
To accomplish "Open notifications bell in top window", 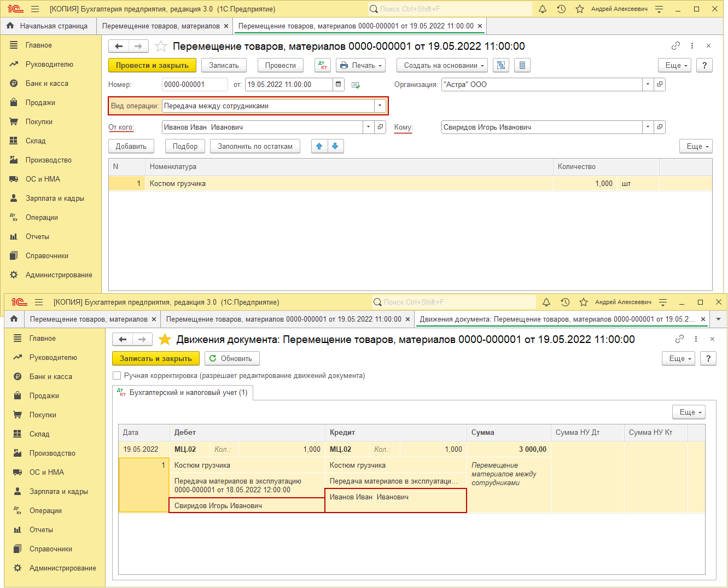I will coord(543,9).
